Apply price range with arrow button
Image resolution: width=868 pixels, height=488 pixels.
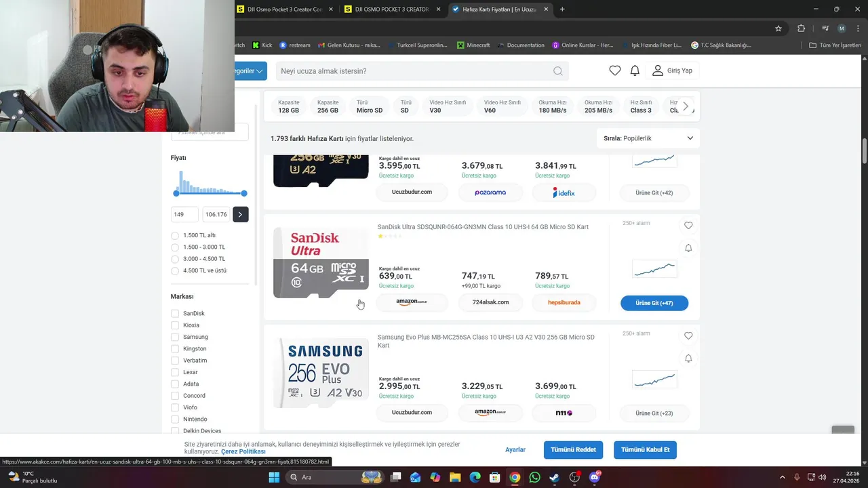pyautogui.click(x=240, y=214)
